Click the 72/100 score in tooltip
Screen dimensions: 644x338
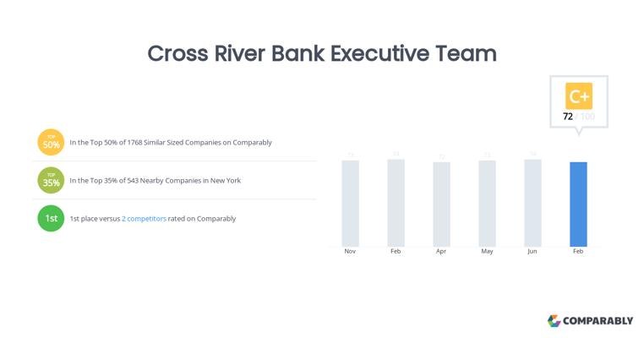(x=579, y=116)
